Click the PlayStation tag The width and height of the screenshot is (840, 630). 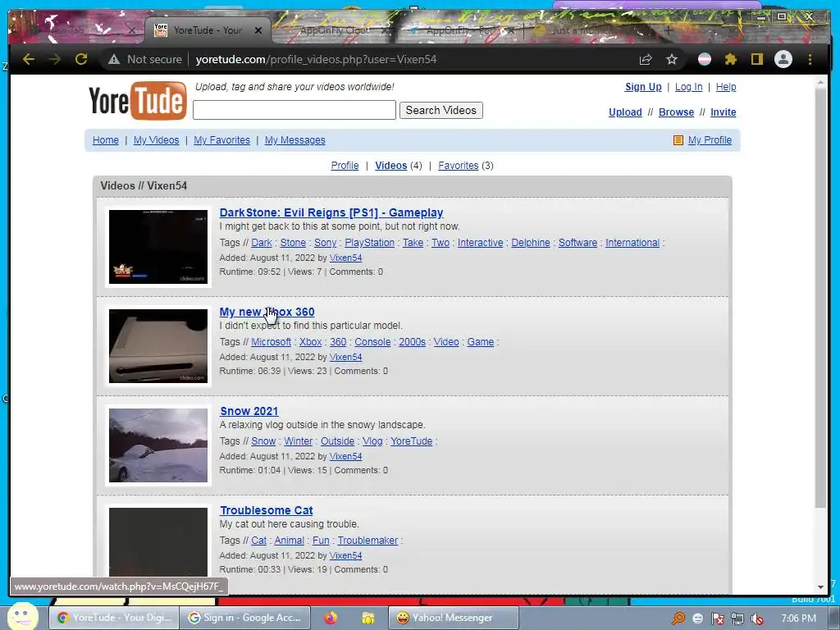(369, 243)
